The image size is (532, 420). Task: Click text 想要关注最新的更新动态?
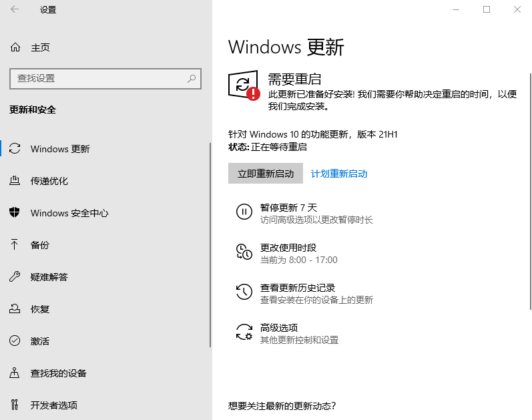coord(282,406)
